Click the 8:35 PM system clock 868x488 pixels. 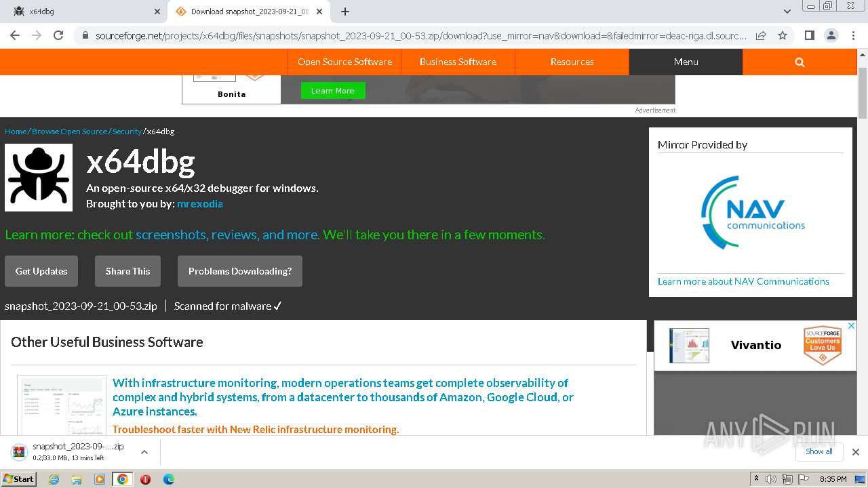click(x=833, y=479)
